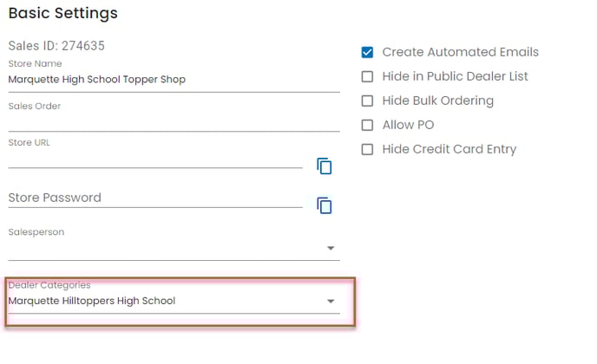Click the Hide Credit Card Entry label
Viewport: 597px width, 364px height.
449,149
